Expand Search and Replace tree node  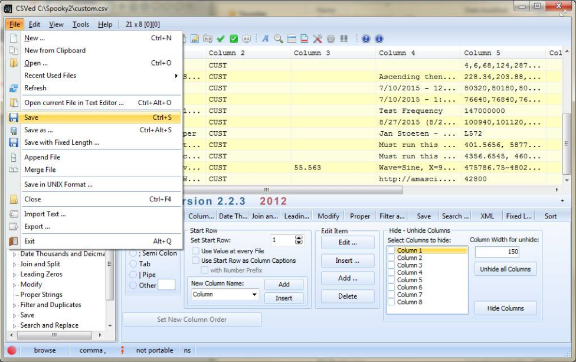coord(15,326)
